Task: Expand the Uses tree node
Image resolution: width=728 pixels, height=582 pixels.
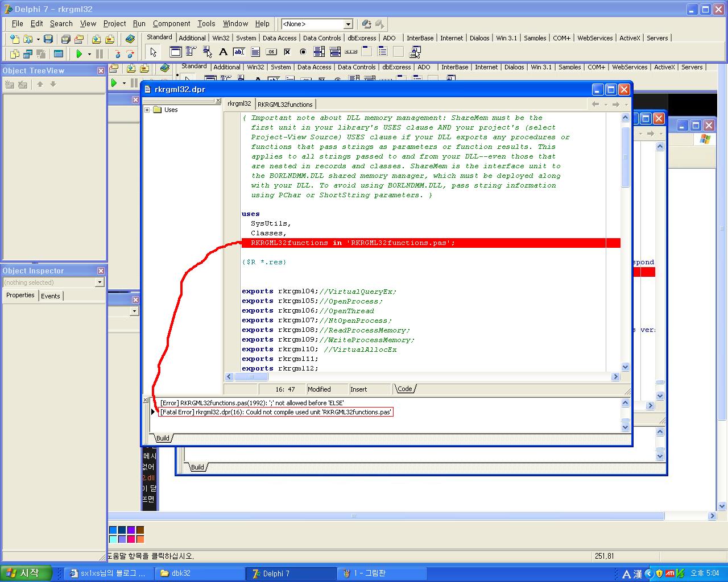Action: point(147,110)
